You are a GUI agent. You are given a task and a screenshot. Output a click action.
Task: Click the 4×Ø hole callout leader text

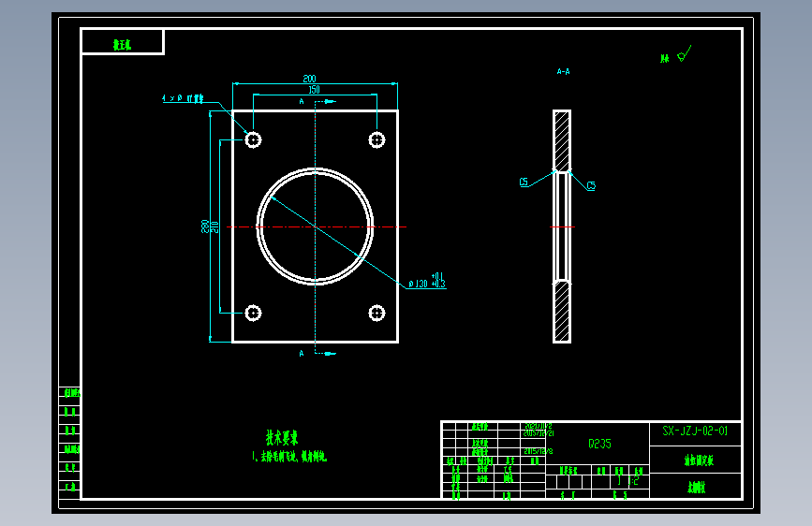tap(183, 98)
